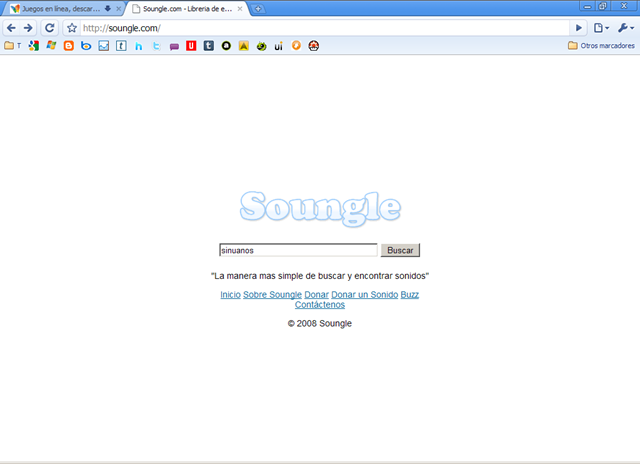Open the page control menu
Viewport: 640px width, 464px height.
coord(601,28)
